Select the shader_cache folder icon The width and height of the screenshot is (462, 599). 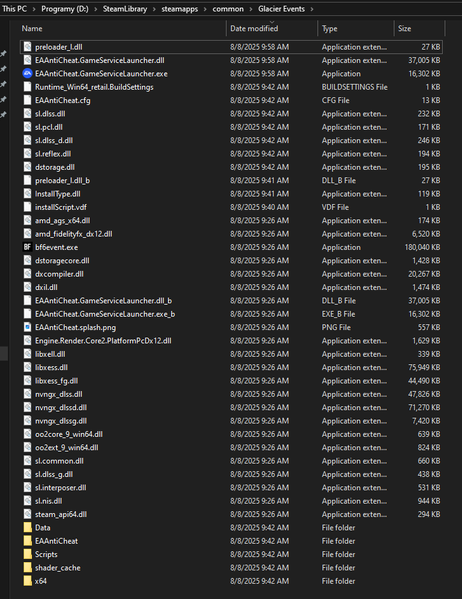click(28, 568)
